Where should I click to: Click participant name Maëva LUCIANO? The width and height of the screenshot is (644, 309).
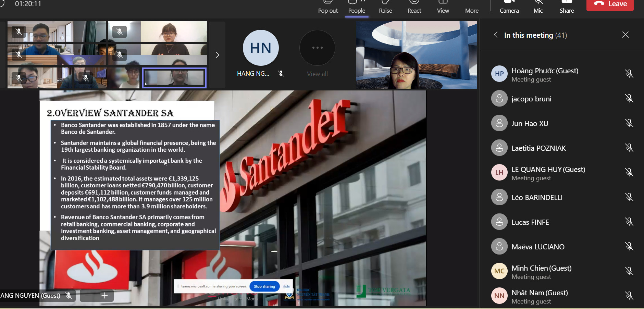coord(538,247)
